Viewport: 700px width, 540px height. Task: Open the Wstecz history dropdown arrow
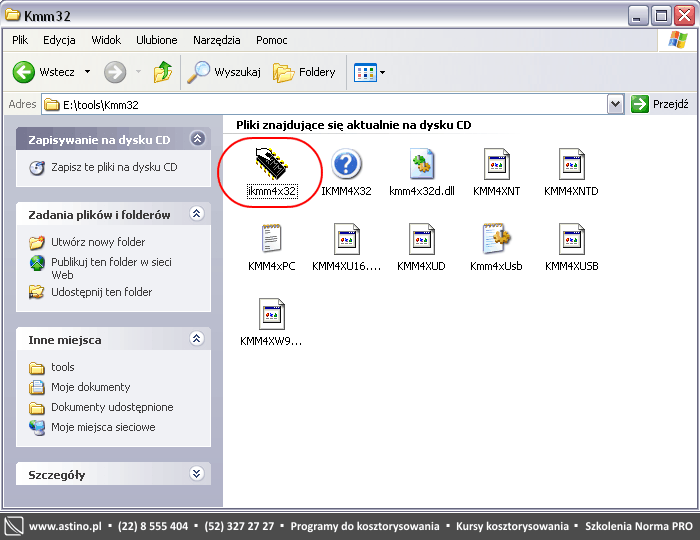[x=88, y=72]
